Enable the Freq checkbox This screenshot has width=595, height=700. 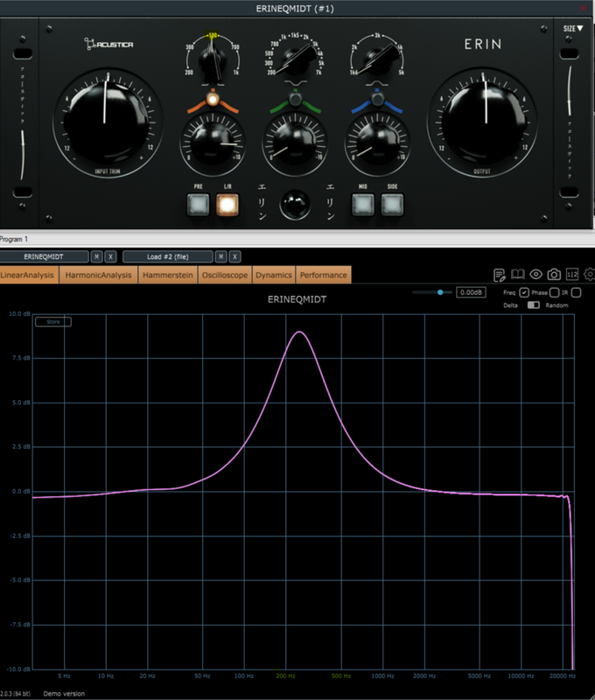pyautogui.click(x=524, y=292)
